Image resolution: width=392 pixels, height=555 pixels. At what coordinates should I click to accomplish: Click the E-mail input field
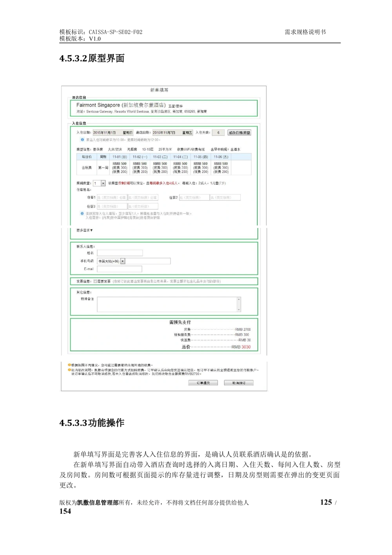click(120, 269)
